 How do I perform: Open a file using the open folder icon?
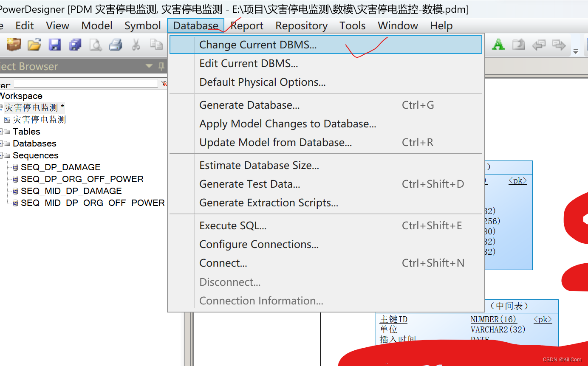34,45
